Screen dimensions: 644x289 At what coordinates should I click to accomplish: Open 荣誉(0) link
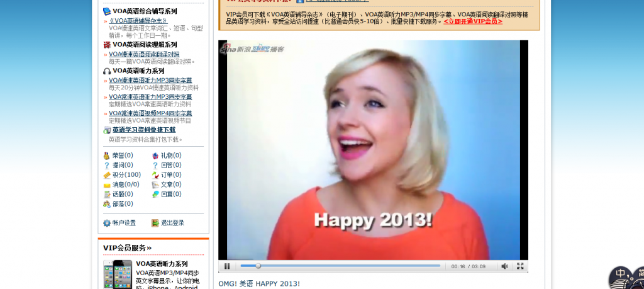click(123, 156)
